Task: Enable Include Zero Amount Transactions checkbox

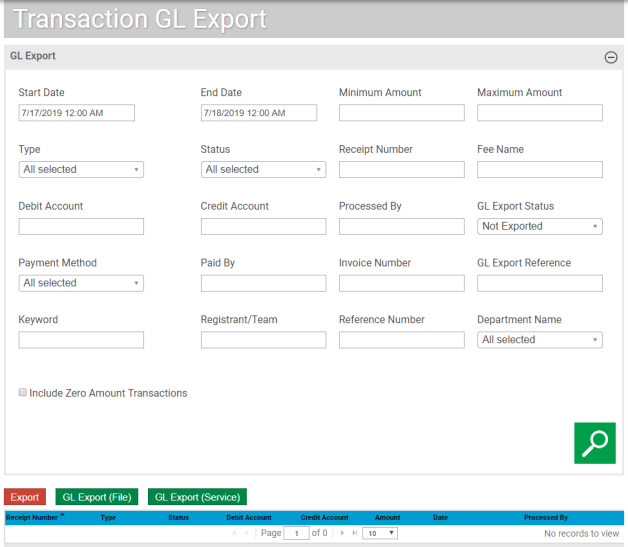Action: (x=23, y=393)
